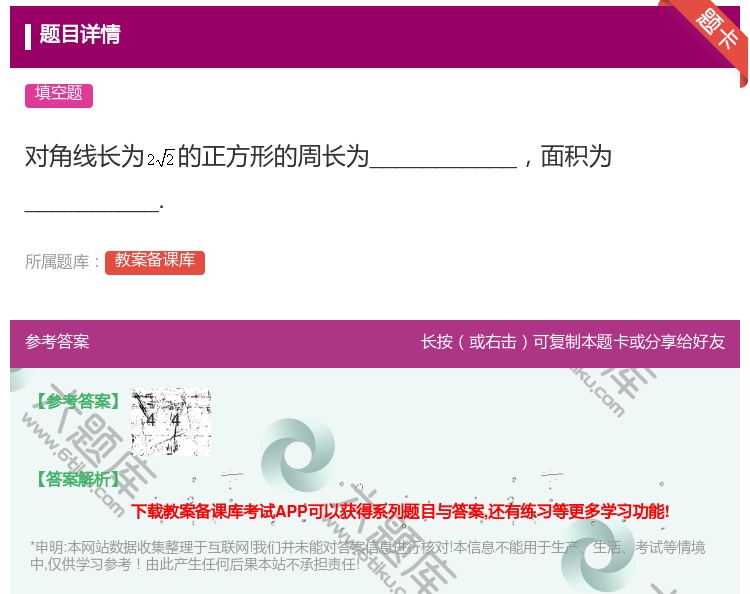Click the 参考答案 section heading

coord(57,342)
